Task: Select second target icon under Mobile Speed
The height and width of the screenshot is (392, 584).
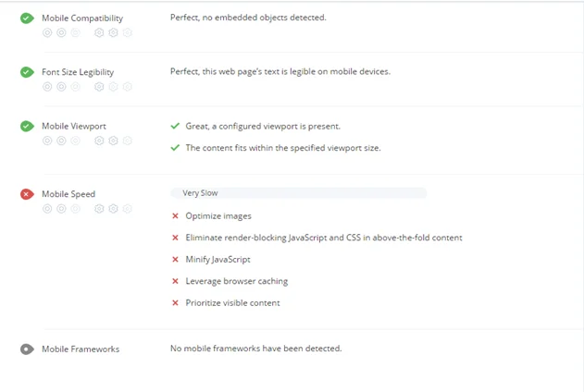Action: click(61, 209)
